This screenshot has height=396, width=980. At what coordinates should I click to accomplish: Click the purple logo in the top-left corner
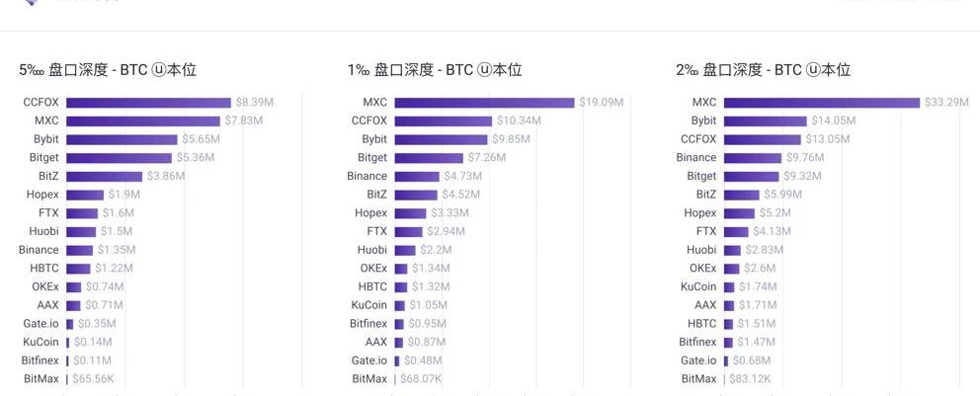pos(32,3)
